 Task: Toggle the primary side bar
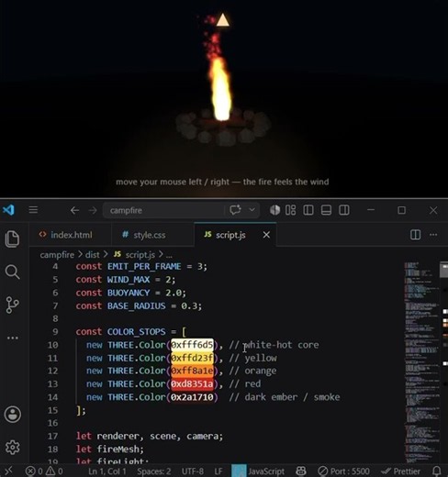308,210
